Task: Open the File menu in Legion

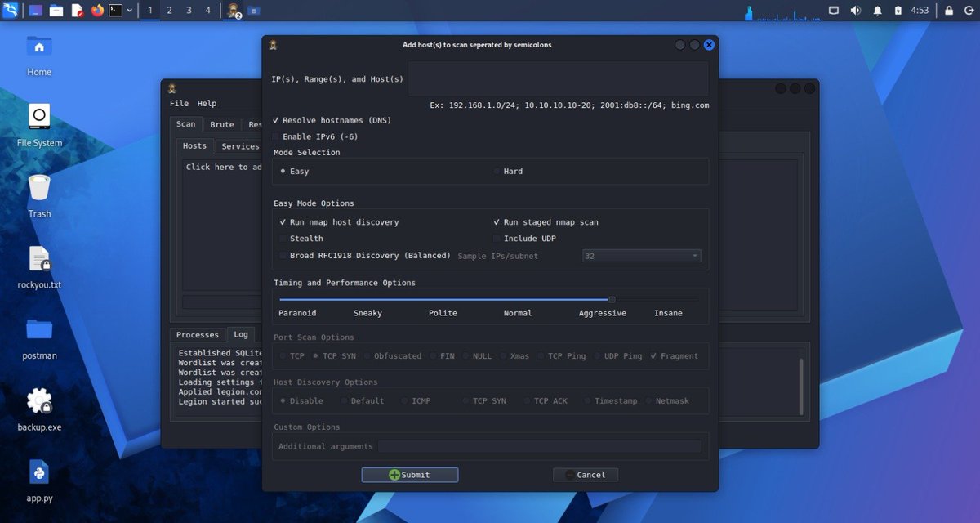Action: point(179,104)
